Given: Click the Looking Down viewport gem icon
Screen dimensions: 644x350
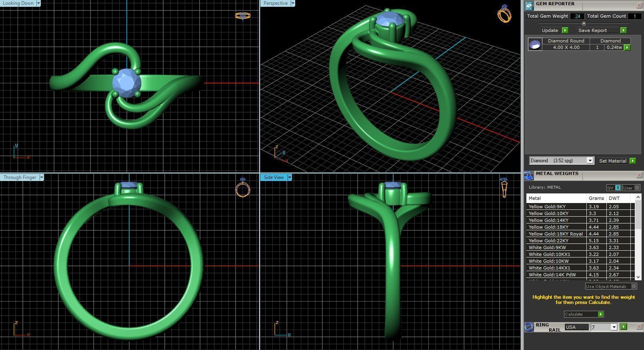Looking at the screenshot, I should 243,16.
